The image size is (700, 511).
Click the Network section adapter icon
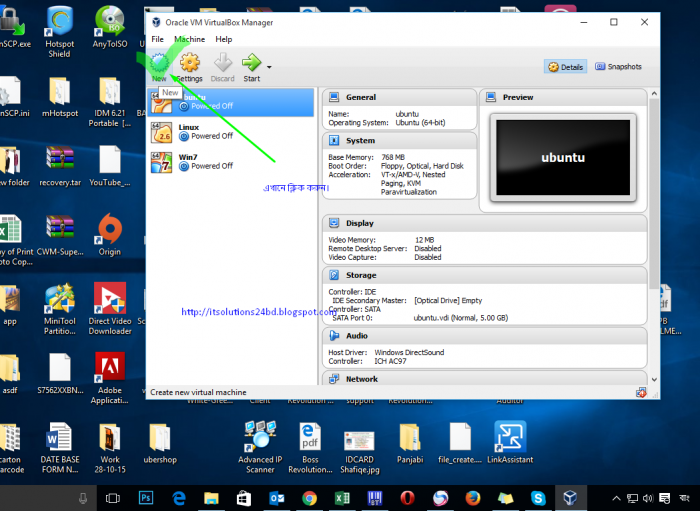click(x=334, y=378)
